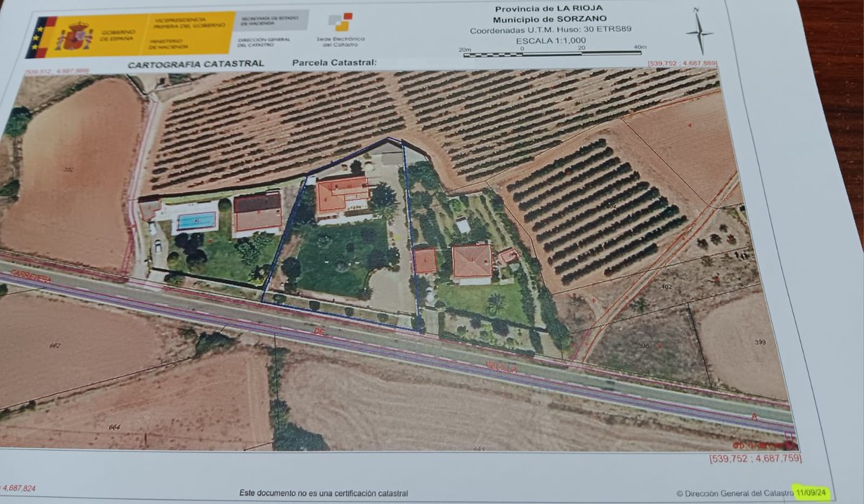The width and height of the screenshot is (864, 504).
Task: Click 'MINISTERIO DE HACIENDA' on yellow banner
Action: (x=169, y=45)
